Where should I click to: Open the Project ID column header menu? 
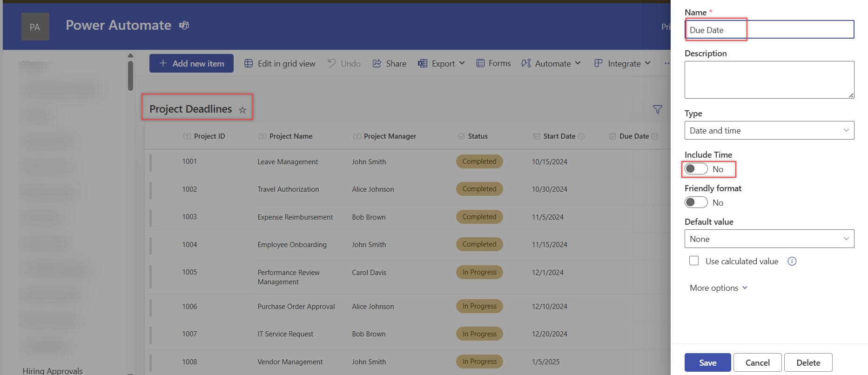point(209,136)
